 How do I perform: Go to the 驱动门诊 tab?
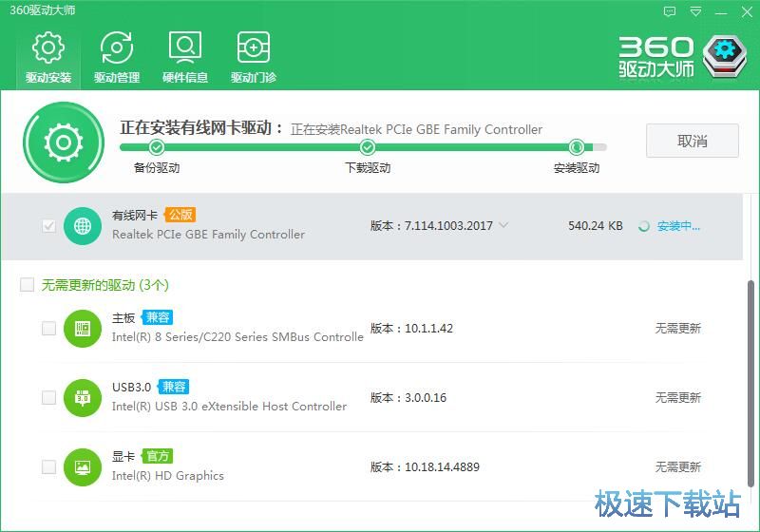click(x=254, y=57)
